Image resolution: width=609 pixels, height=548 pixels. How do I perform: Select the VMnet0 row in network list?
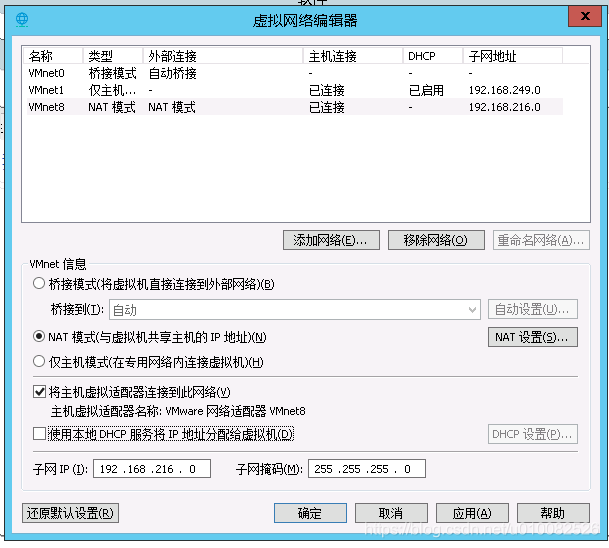[x=294, y=73]
